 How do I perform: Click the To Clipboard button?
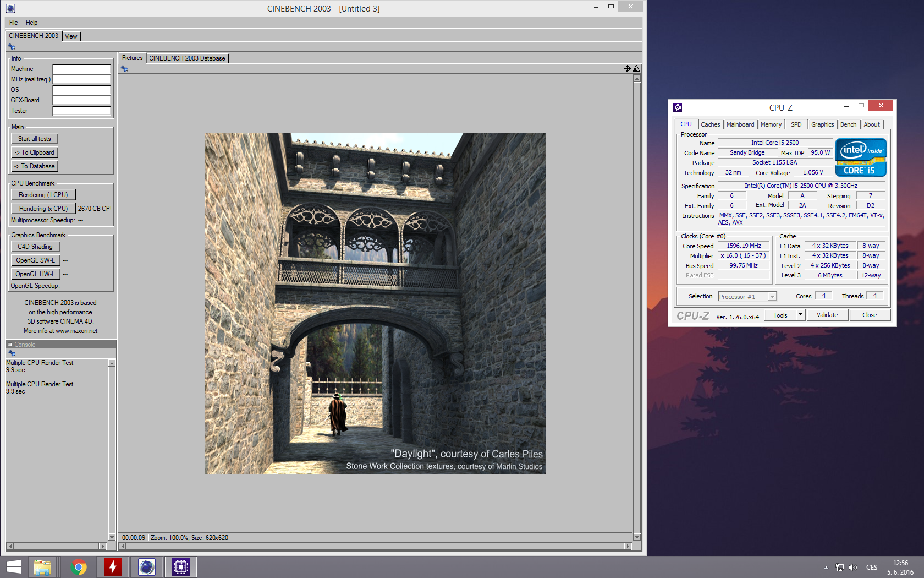tap(35, 152)
